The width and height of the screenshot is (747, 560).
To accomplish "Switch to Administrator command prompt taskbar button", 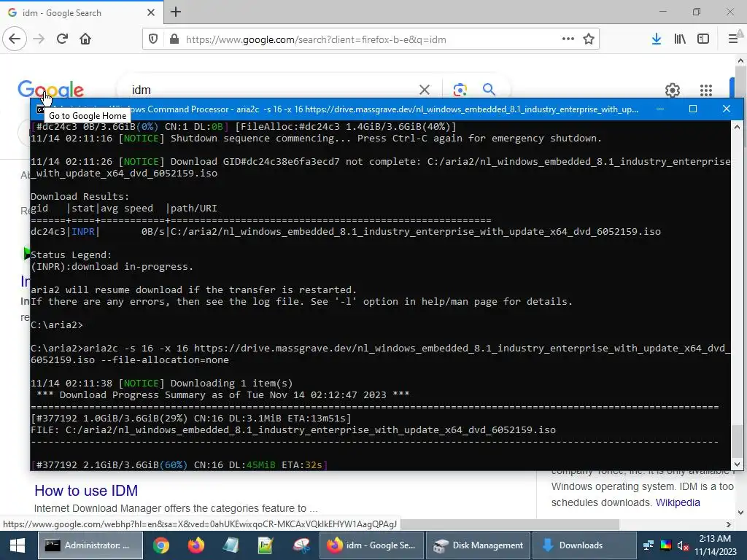I will (x=90, y=545).
